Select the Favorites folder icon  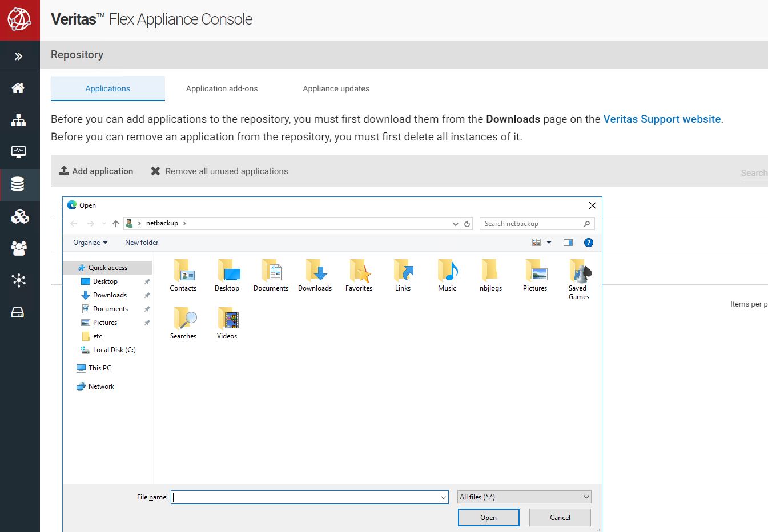[x=359, y=275]
